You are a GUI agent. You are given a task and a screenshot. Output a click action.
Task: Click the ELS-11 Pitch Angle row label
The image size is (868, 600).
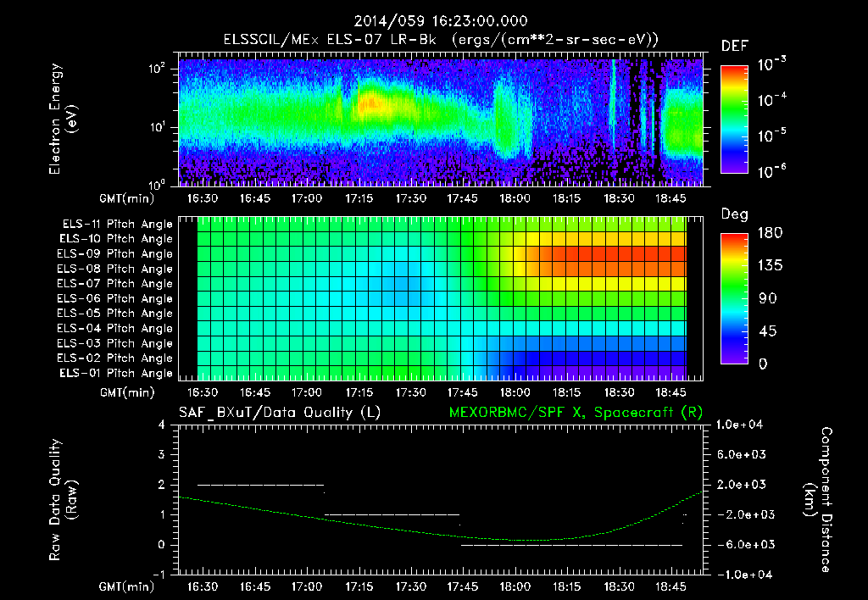tap(117, 225)
